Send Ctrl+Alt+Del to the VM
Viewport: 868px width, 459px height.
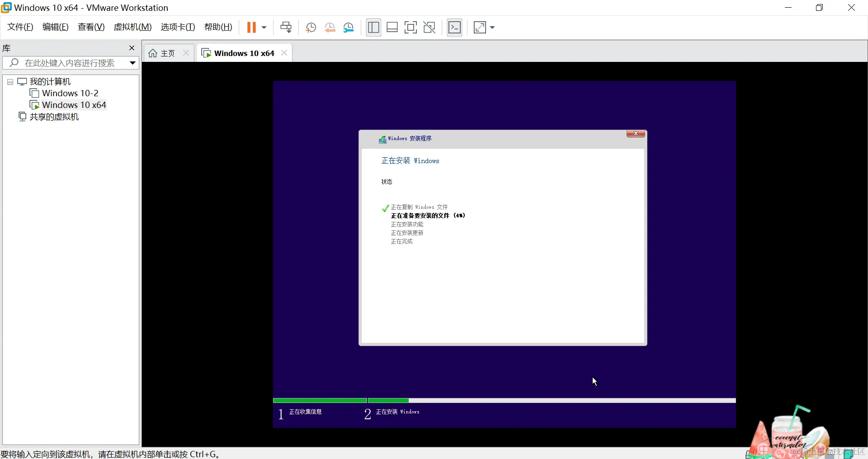(286, 28)
